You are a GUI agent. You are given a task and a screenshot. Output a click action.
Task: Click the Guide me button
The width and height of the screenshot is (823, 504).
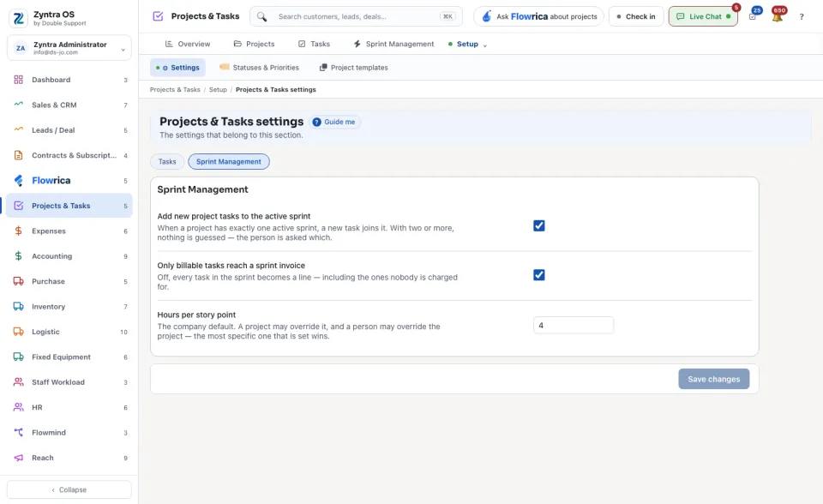tap(335, 122)
